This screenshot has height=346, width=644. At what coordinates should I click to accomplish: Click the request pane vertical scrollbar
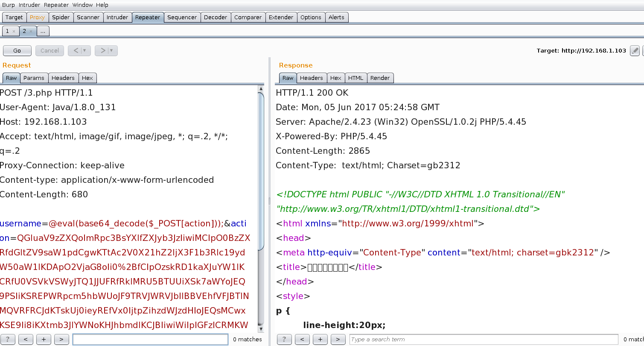pyautogui.click(x=261, y=171)
